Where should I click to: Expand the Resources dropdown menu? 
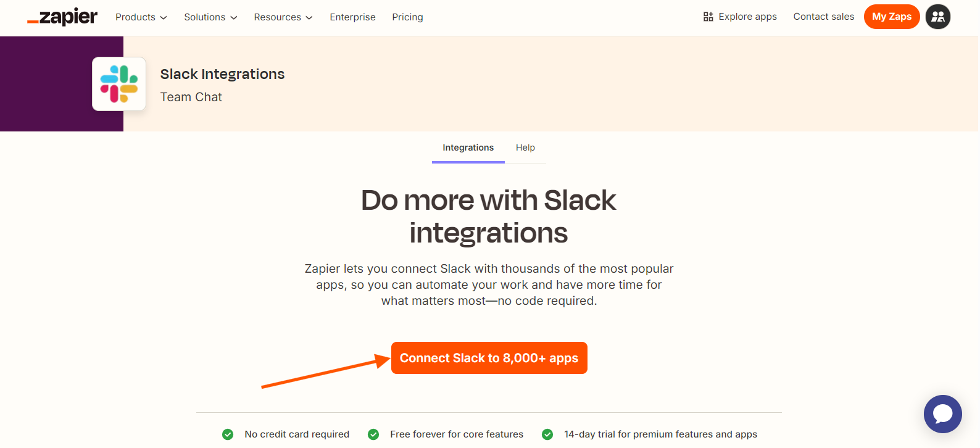pyautogui.click(x=283, y=17)
